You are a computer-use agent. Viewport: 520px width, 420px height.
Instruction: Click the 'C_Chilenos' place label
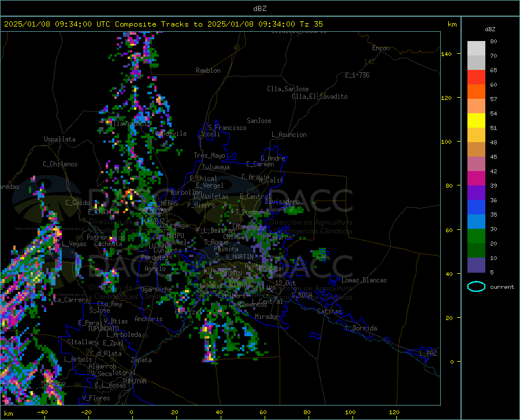(60, 164)
